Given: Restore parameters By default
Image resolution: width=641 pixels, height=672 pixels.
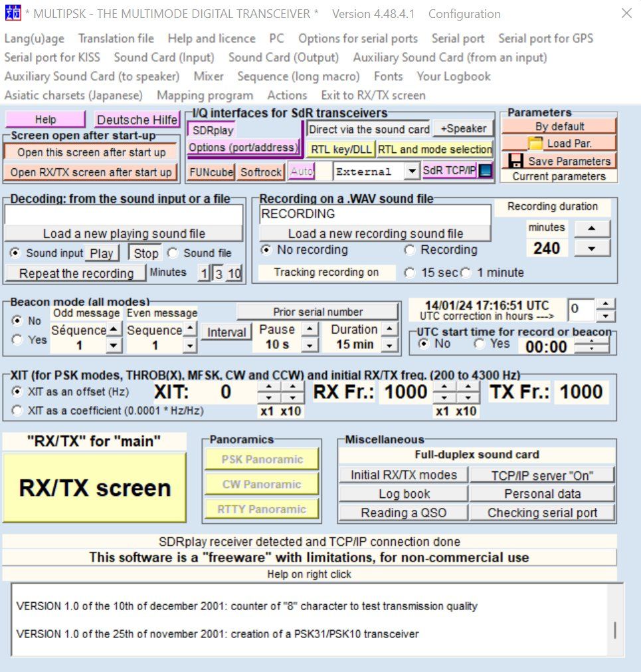Looking at the screenshot, I should coord(559,126).
